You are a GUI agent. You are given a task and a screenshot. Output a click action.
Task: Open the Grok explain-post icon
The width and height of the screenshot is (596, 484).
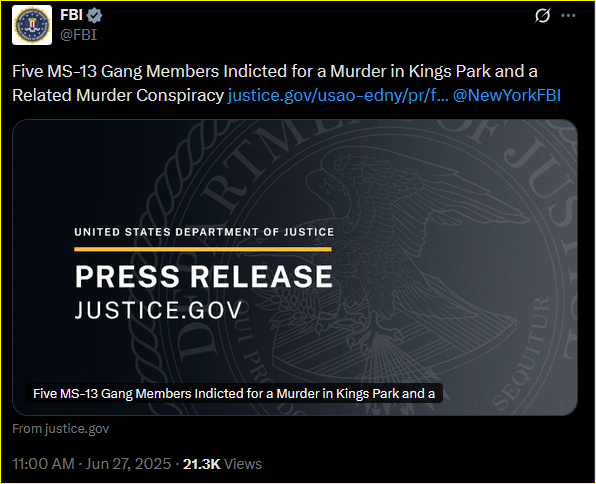tap(542, 16)
